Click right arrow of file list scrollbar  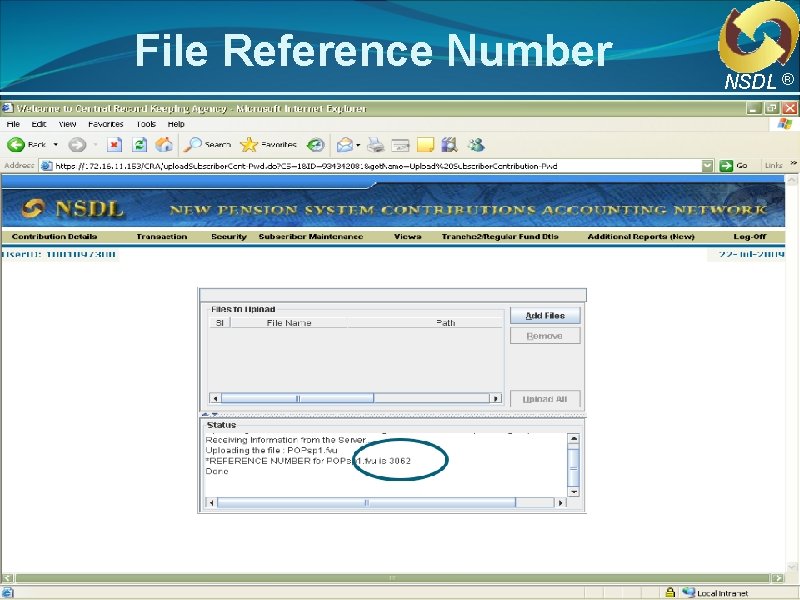click(x=495, y=398)
